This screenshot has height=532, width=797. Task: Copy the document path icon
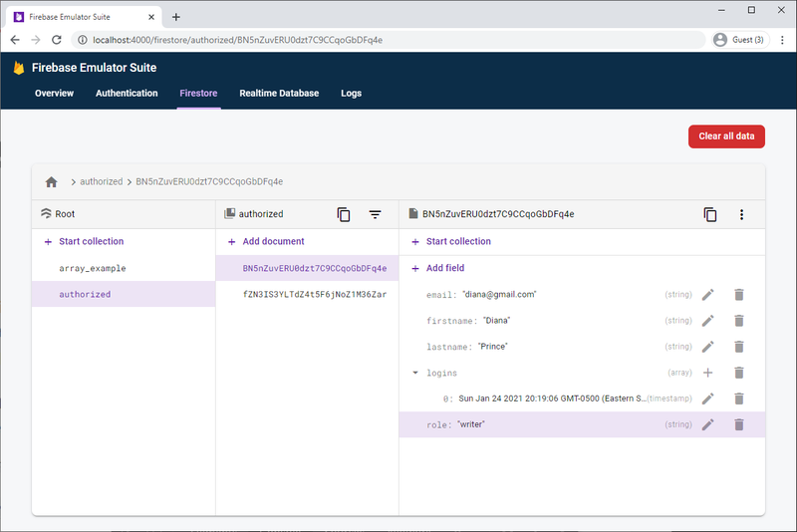[x=710, y=214]
